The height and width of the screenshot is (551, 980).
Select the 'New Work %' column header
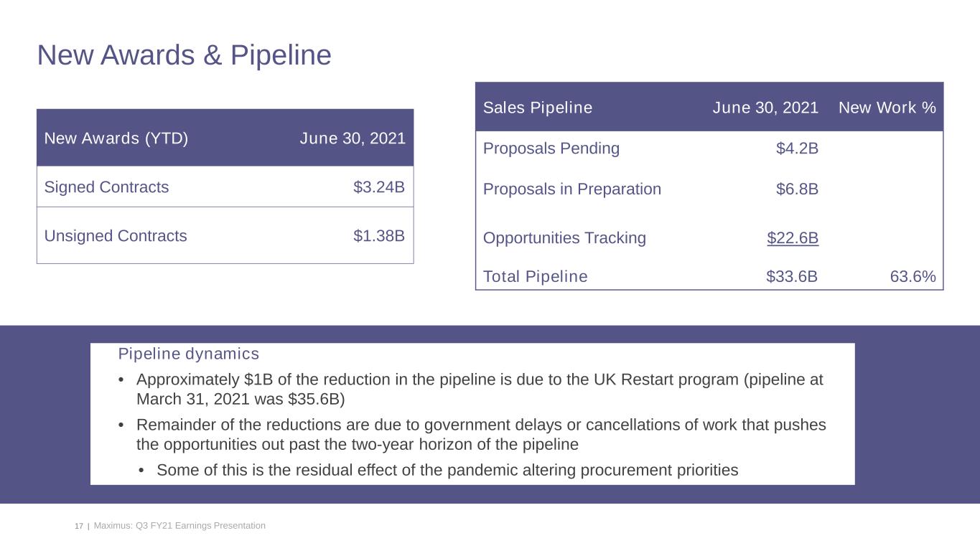887,108
